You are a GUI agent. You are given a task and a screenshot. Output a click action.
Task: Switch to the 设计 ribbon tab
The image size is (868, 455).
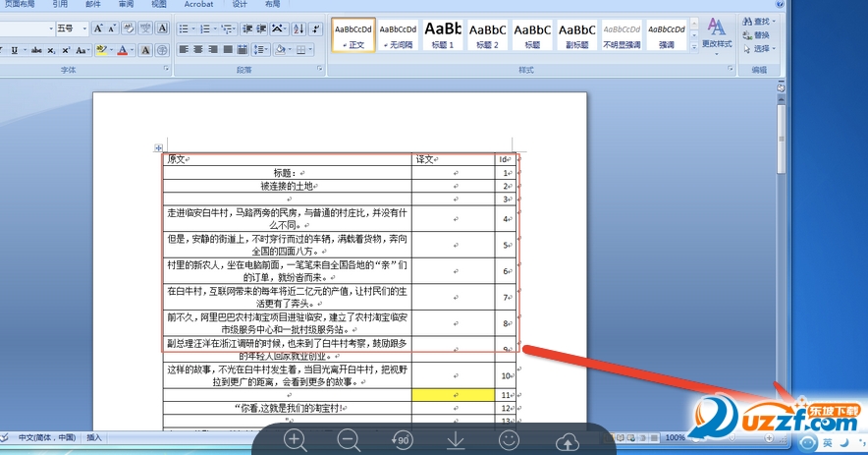(240, 4)
